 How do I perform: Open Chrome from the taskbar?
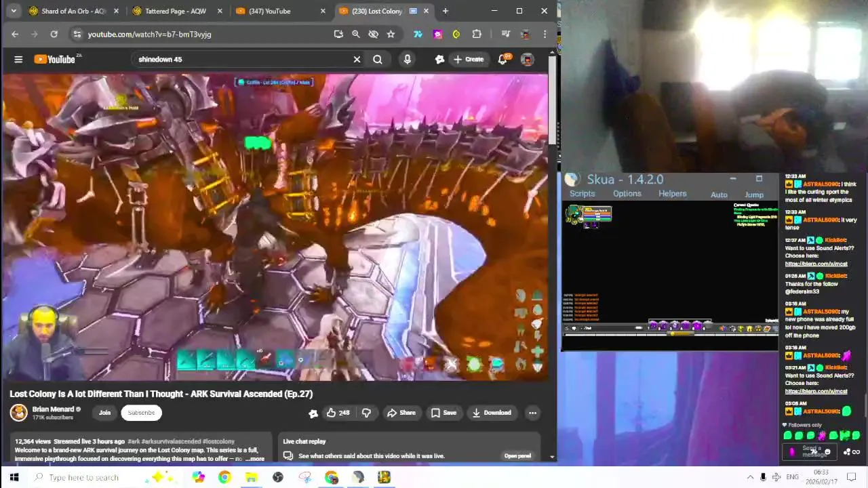click(224, 477)
